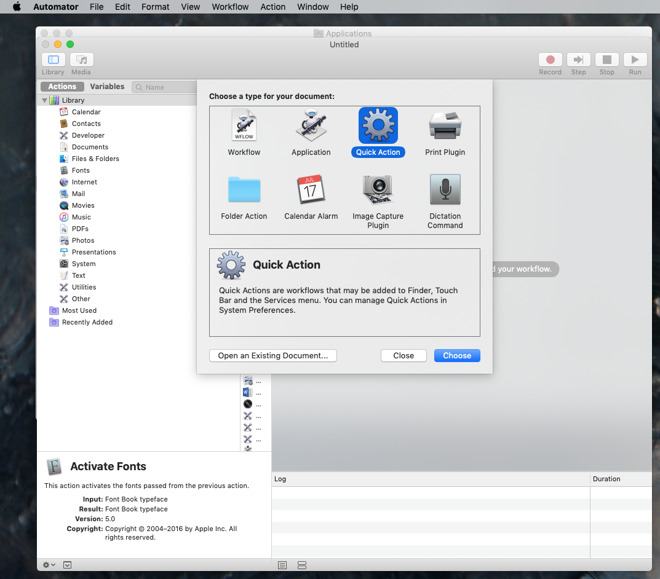The image size is (660, 579).
Task: Switch to the Variables tab
Action: click(107, 86)
